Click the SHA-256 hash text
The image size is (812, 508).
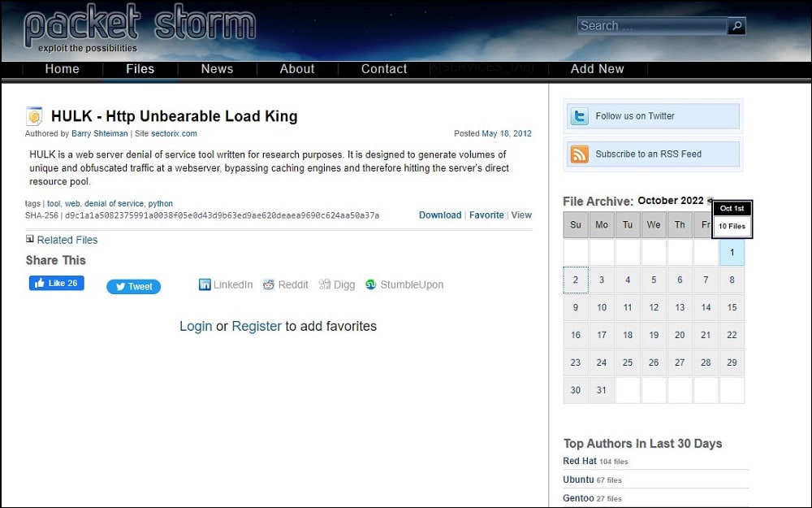pos(222,215)
